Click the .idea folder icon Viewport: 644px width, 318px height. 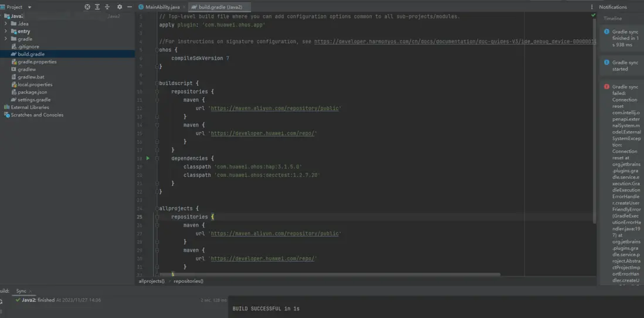coord(13,24)
